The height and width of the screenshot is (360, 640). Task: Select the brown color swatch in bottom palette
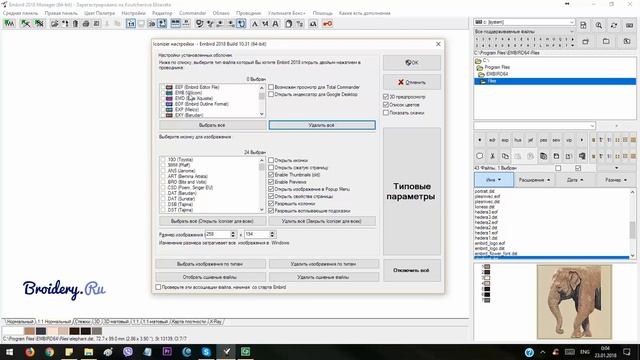click(x=29, y=331)
